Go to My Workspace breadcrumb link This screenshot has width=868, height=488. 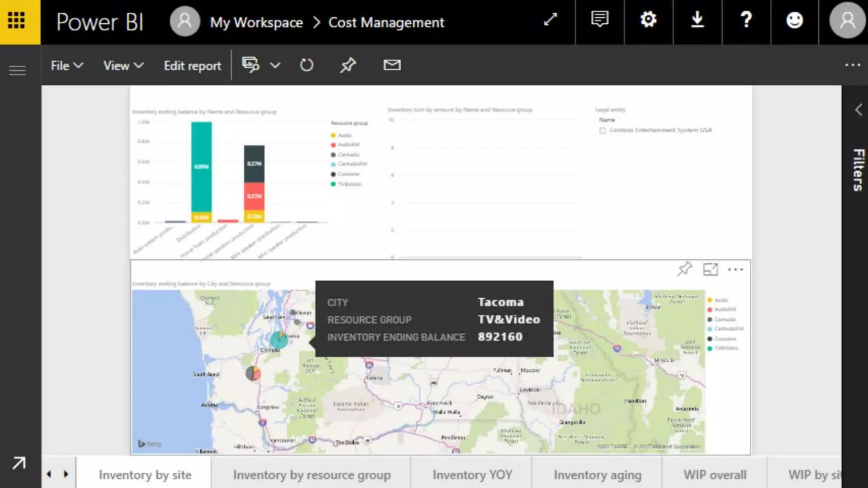tap(256, 22)
